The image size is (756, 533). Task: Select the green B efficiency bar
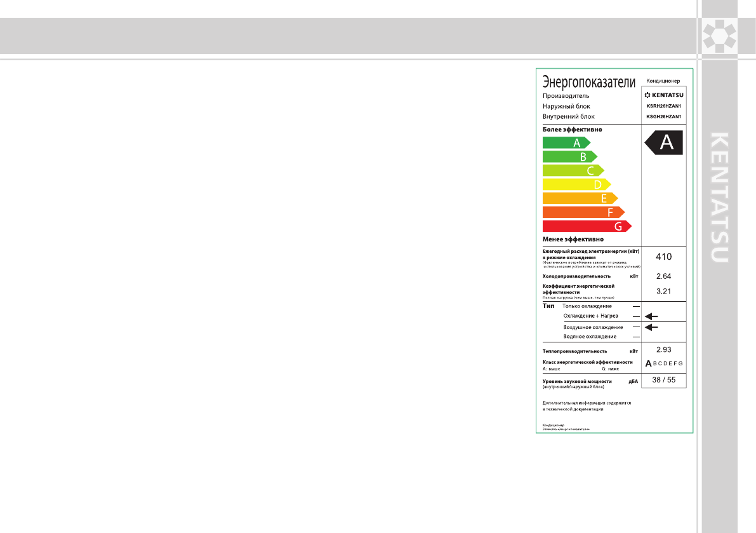(x=569, y=156)
